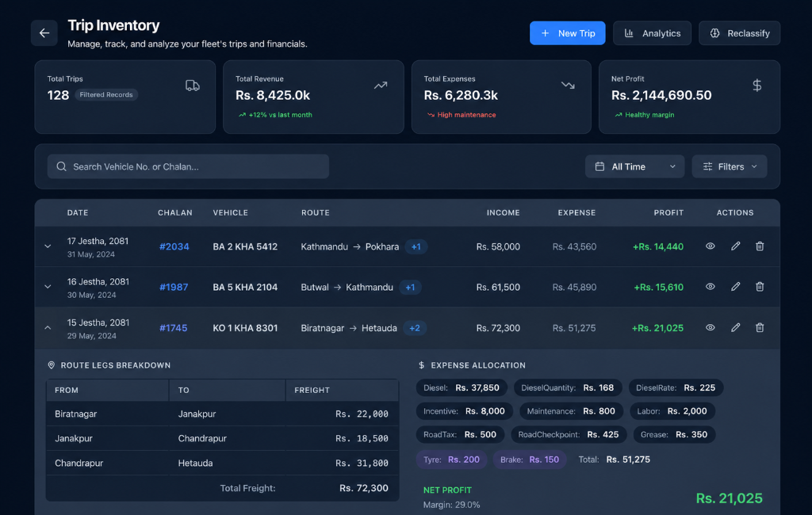Click the Labor Rs. 2,000 chip
This screenshot has width=812, height=515.
pyautogui.click(x=672, y=411)
